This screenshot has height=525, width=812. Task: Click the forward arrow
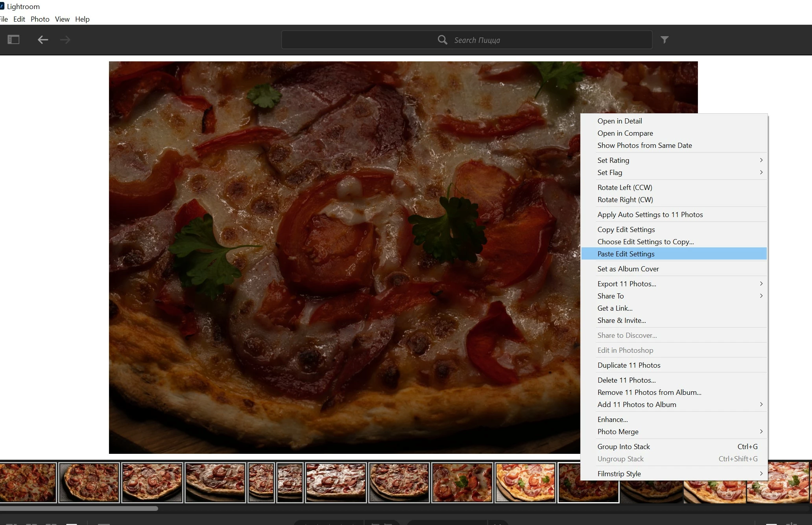coord(65,40)
